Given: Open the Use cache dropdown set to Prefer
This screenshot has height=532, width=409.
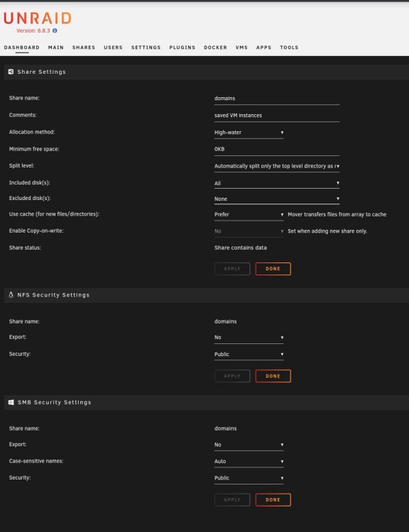Looking at the screenshot, I should click(249, 214).
